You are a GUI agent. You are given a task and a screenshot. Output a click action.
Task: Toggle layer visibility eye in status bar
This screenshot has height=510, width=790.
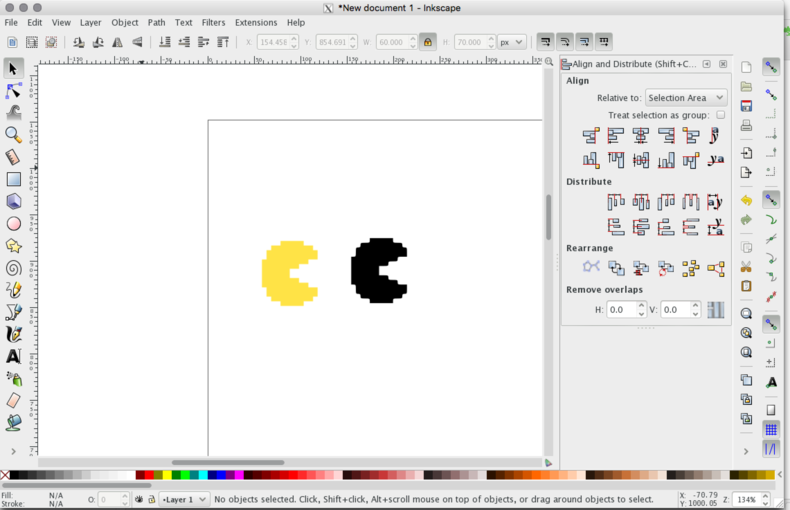tap(139, 499)
